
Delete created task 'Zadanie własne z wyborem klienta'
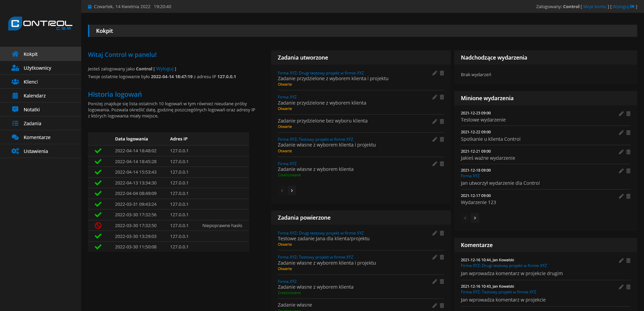(x=442, y=164)
